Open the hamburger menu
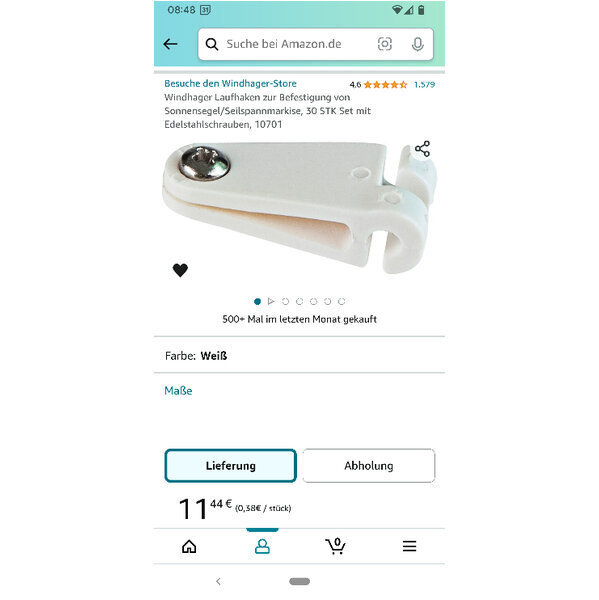This screenshot has width=599, height=600. pos(409,546)
